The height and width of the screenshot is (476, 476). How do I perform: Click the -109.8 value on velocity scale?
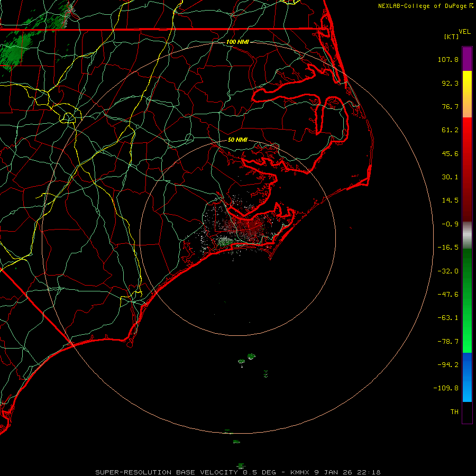[x=446, y=388]
